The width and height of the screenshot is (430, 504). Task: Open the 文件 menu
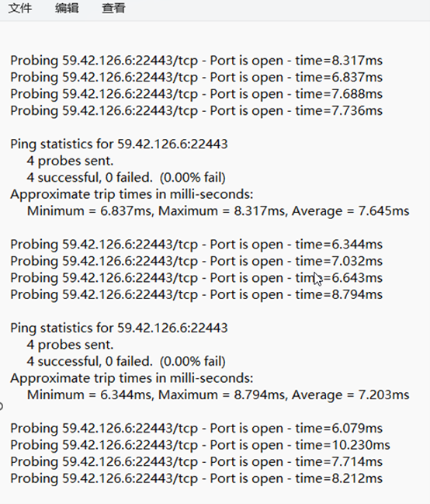pos(20,8)
